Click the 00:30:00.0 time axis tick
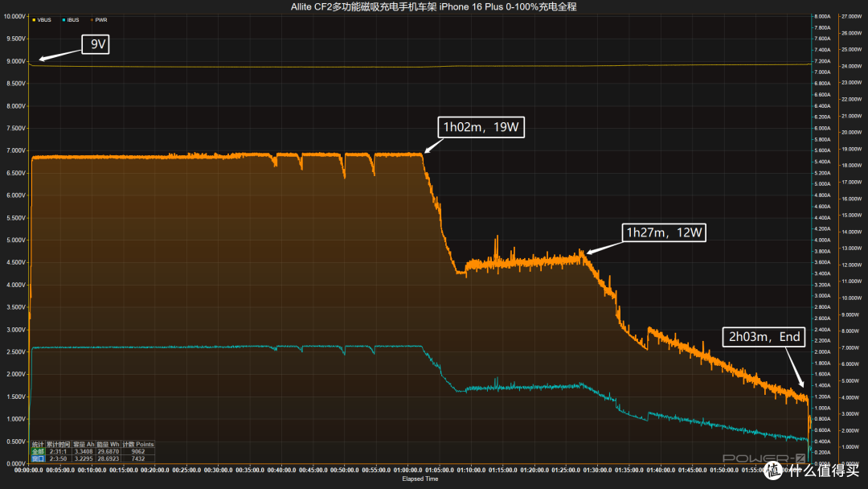This screenshot has height=489, width=868. [218, 471]
